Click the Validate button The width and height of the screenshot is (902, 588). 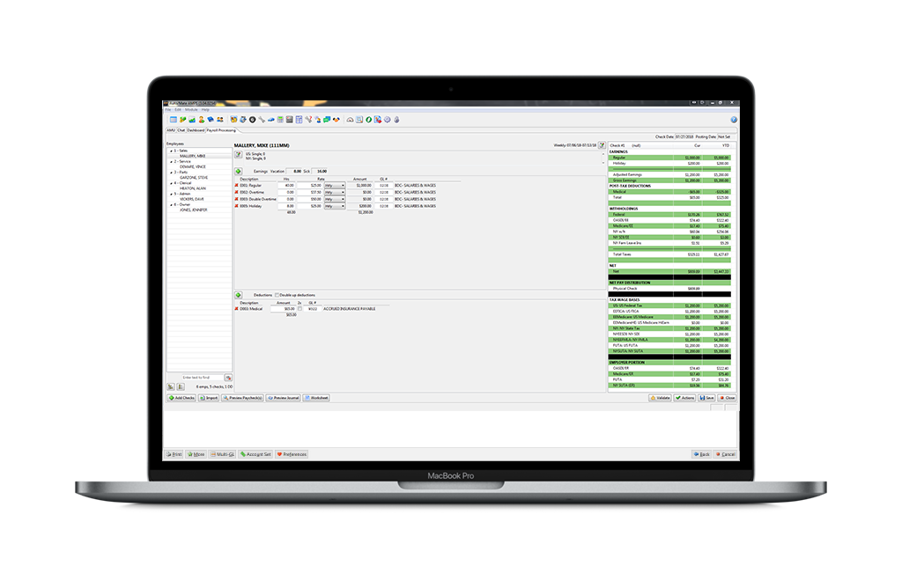(661, 398)
